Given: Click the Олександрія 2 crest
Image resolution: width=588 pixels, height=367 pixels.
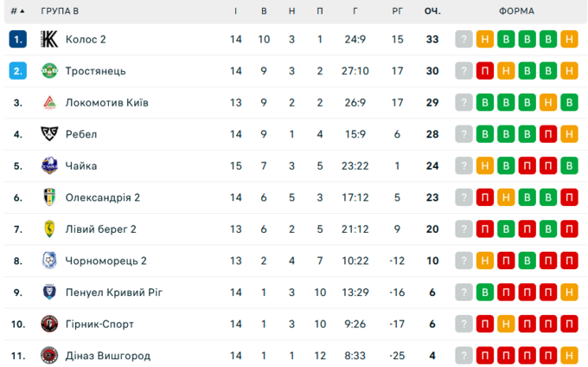Looking at the screenshot, I should click(49, 197).
